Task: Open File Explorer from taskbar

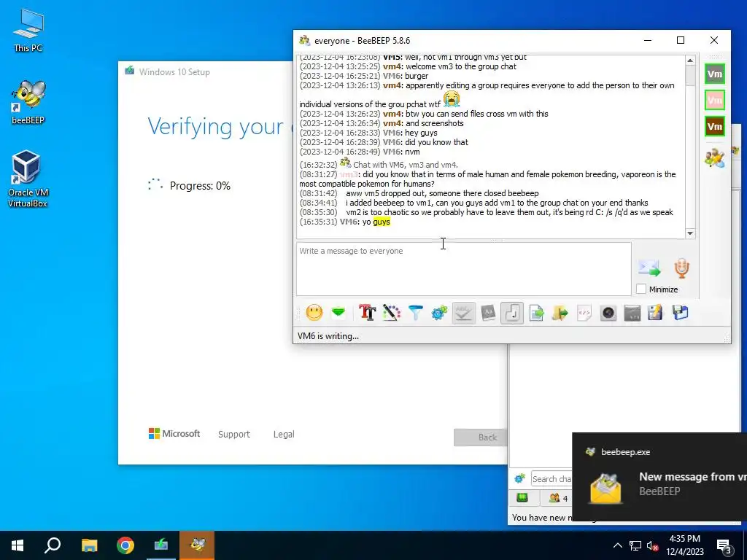Action: [89, 545]
